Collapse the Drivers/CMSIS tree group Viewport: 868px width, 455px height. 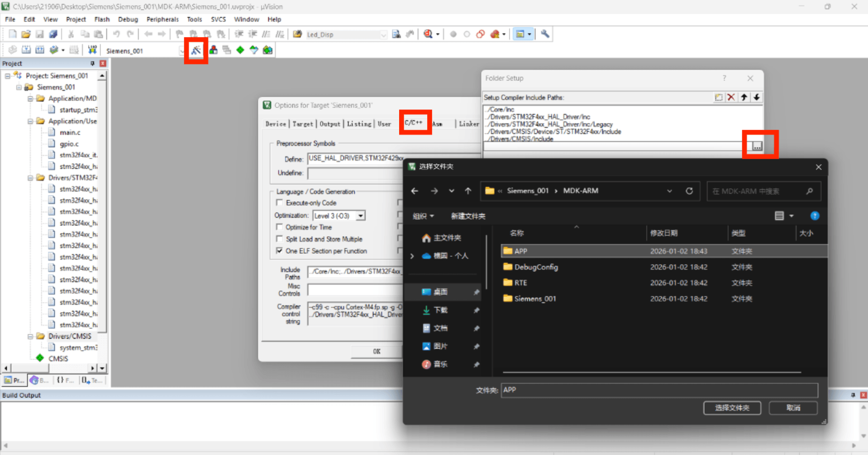[30, 336]
